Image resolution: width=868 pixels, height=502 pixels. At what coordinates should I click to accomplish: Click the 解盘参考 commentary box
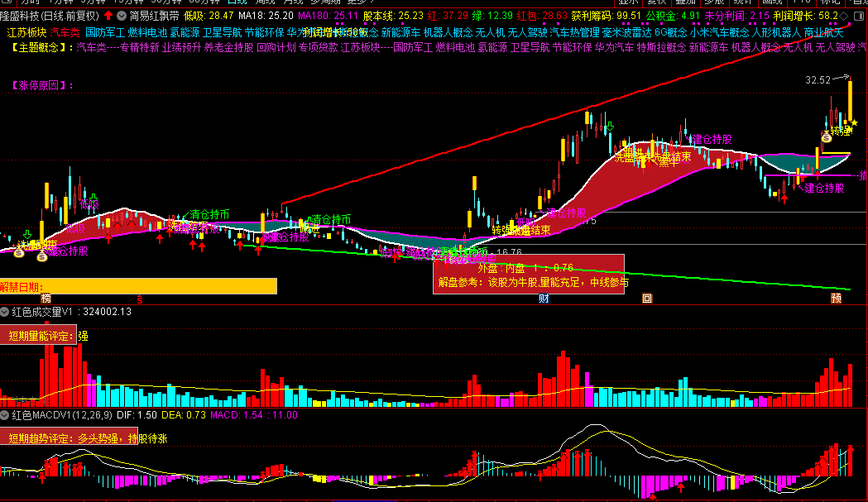[x=529, y=275]
